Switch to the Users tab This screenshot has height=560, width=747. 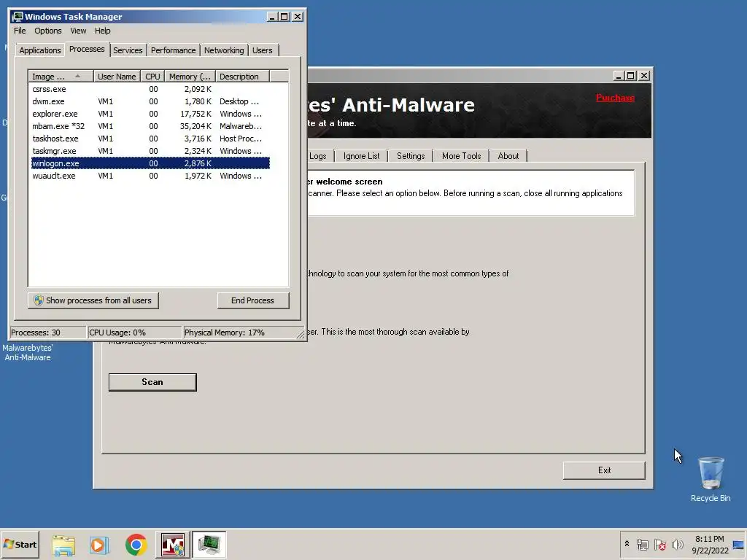pyautogui.click(x=263, y=50)
